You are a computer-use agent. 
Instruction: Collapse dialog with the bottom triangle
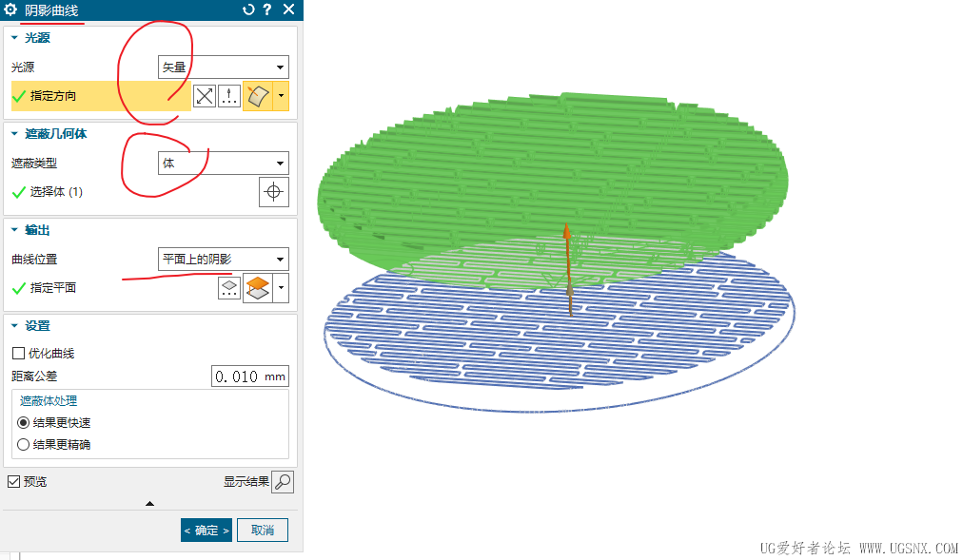click(x=149, y=504)
